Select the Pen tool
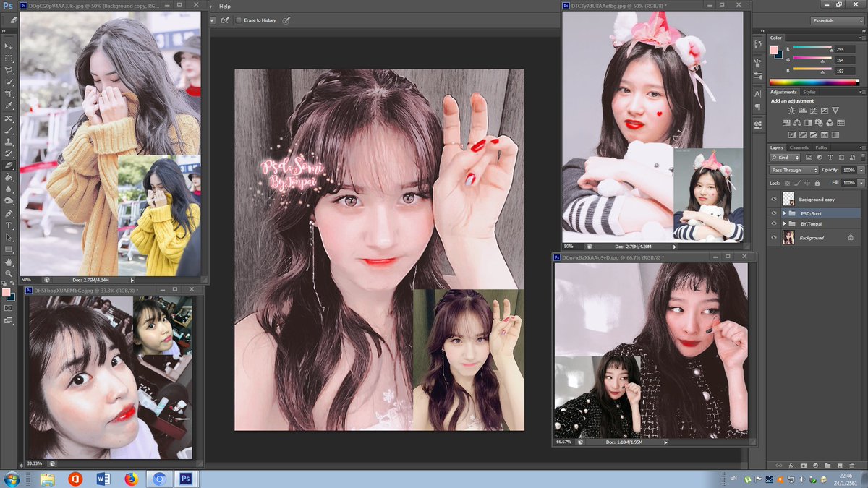This screenshot has width=868, height=488. tap(9, 214)
